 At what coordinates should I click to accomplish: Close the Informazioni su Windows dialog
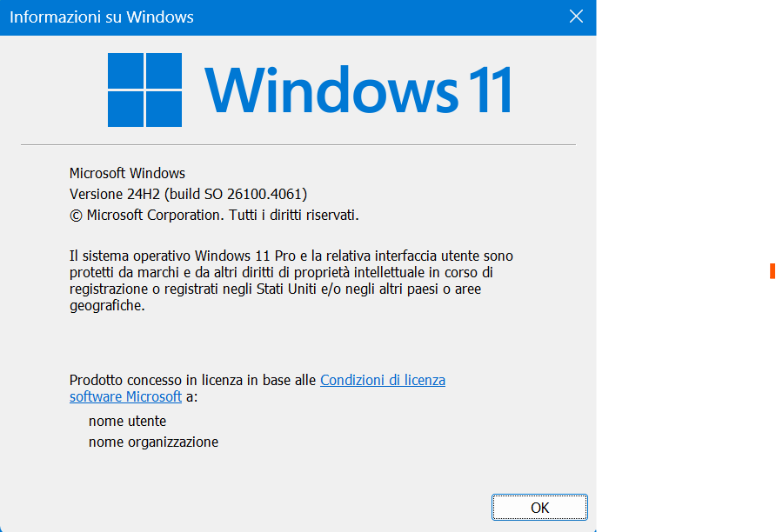pyautogui.click(x=576, y=17)
